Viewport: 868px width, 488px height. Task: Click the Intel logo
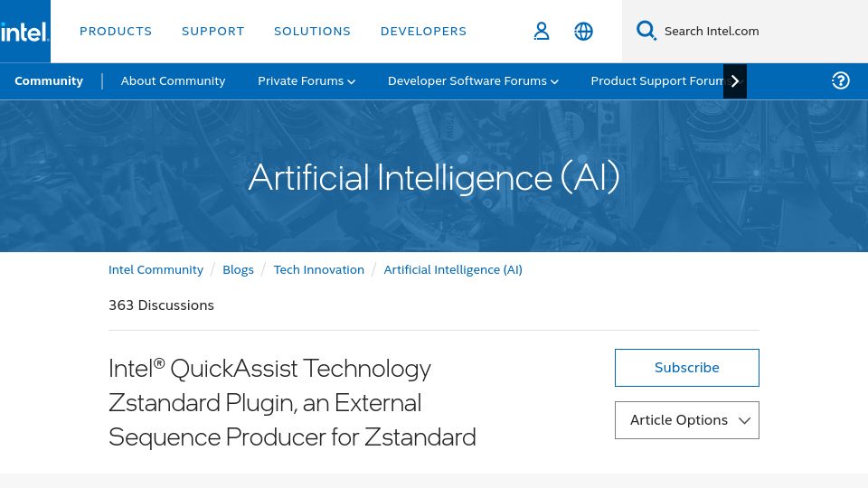[25, 32]
